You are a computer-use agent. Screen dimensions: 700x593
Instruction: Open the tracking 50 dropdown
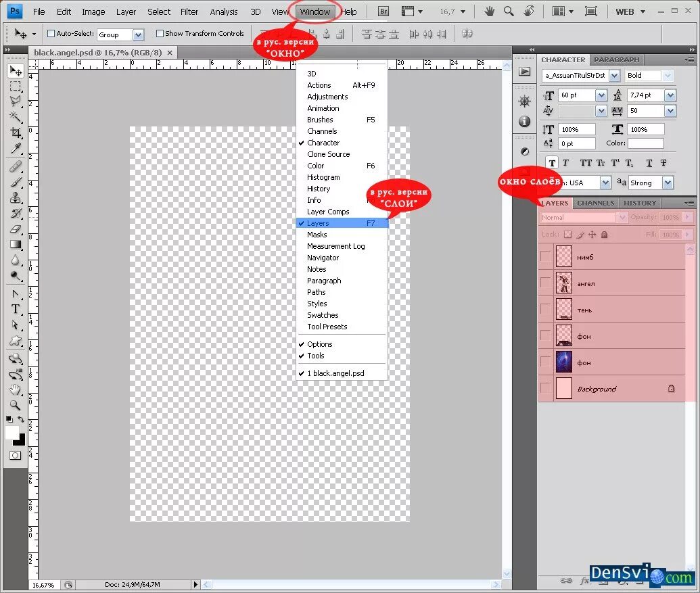pos(670,111)
